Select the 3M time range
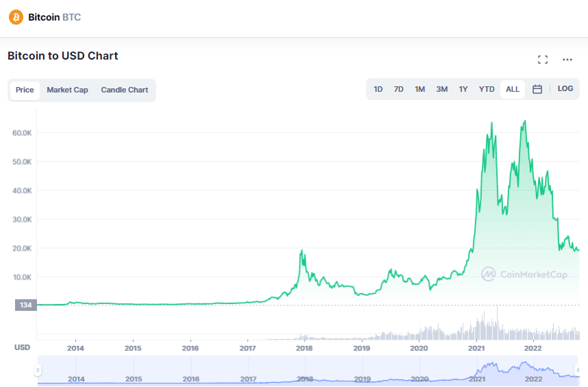 point(442,89)
